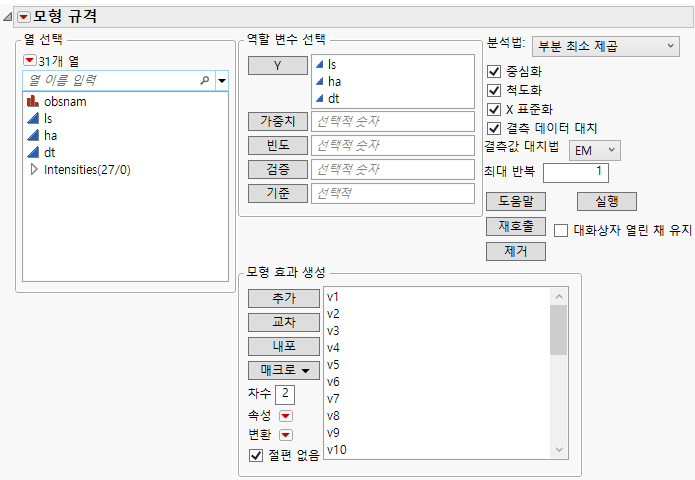This screenshot has width=695, height=480.
Task: Expand the Intensities(27/0) column group
Action: 34,169
